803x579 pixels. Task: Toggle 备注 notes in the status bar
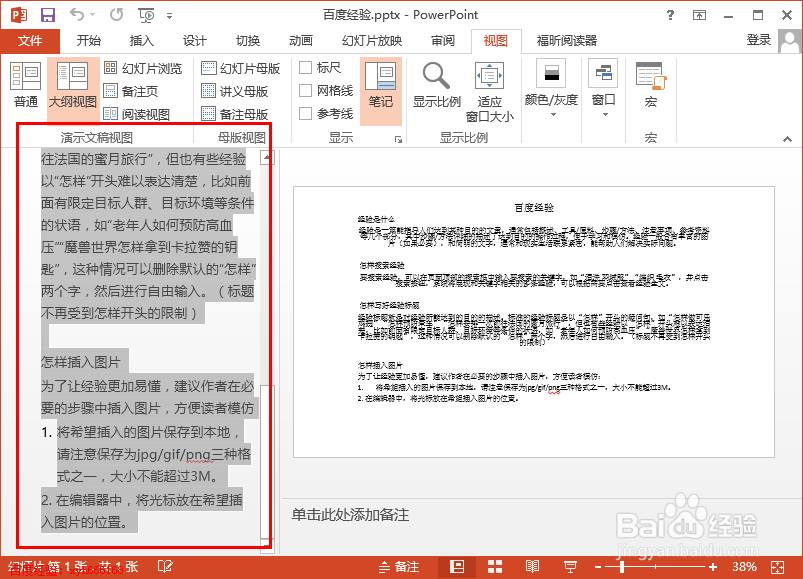pyautogui.click(x=399, y=567)
